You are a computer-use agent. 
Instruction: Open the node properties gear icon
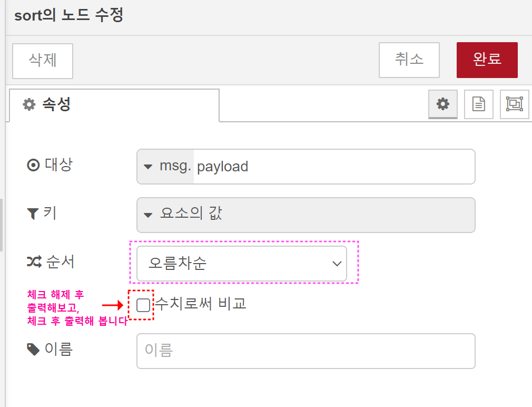tap(443, 104)
